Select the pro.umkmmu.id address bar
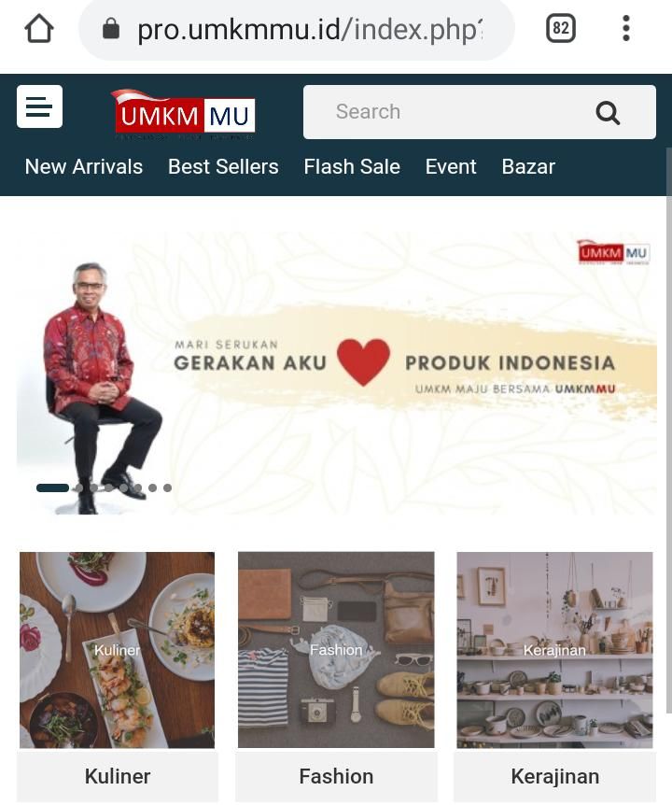Screen dimensions: 672x805 (x=297, y=29)
